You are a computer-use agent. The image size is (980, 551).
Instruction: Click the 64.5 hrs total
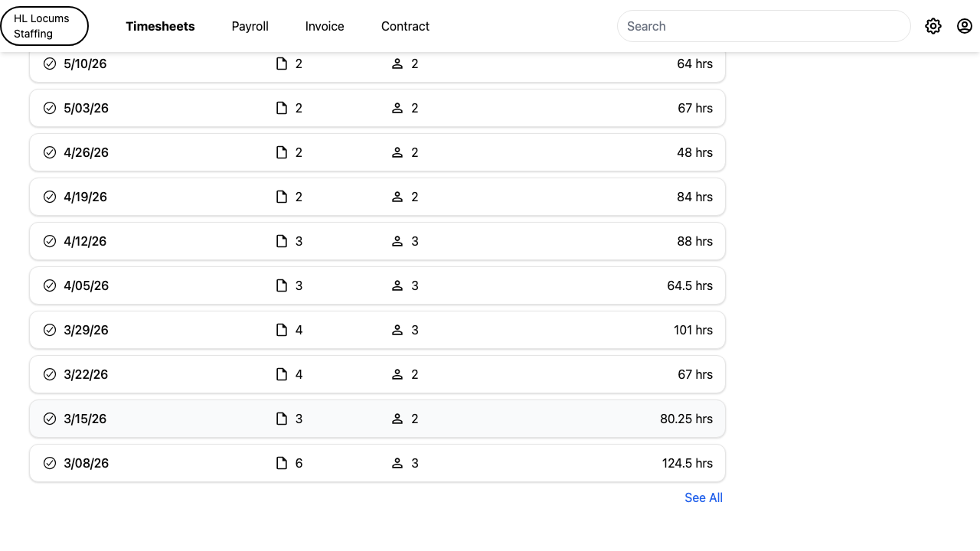(x=690, y=285)
